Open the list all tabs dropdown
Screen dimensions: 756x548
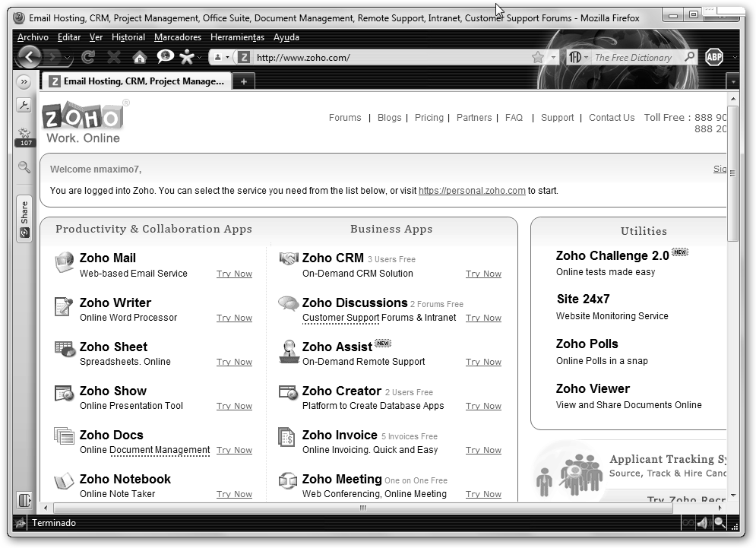point(732,81)
